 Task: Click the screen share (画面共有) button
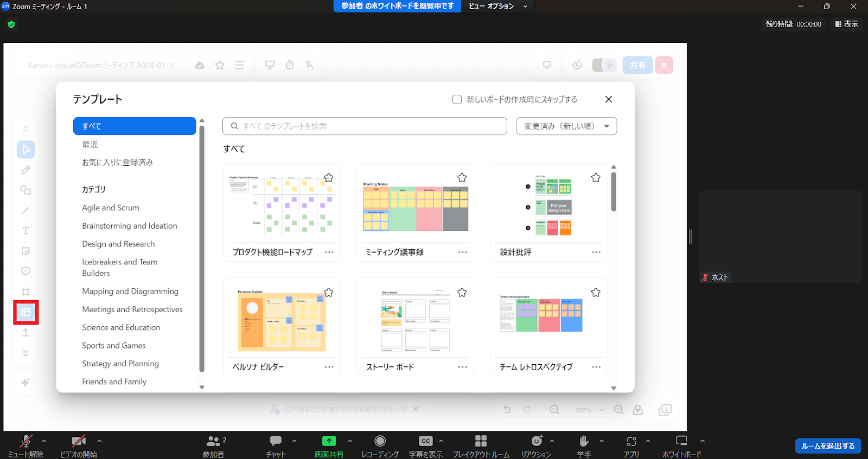click(329, 446)
